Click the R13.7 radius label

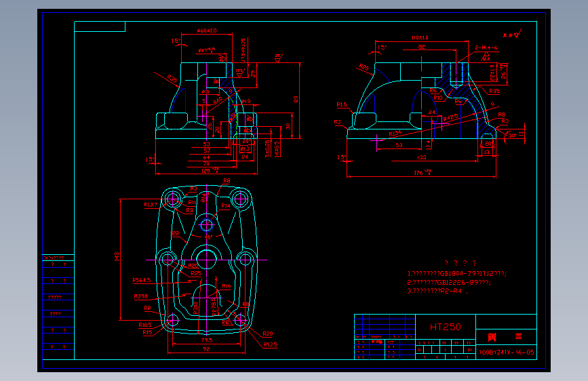(151, 205)
